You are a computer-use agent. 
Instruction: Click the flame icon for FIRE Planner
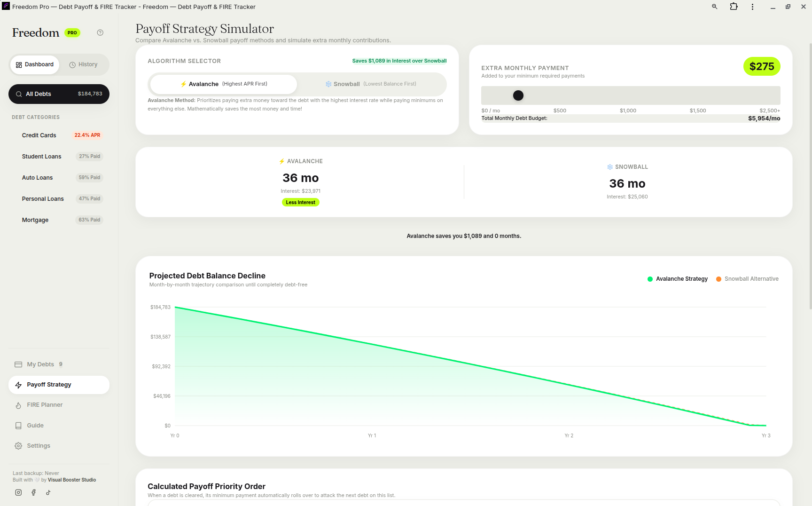pyautogui.click(x=18, y=405)
